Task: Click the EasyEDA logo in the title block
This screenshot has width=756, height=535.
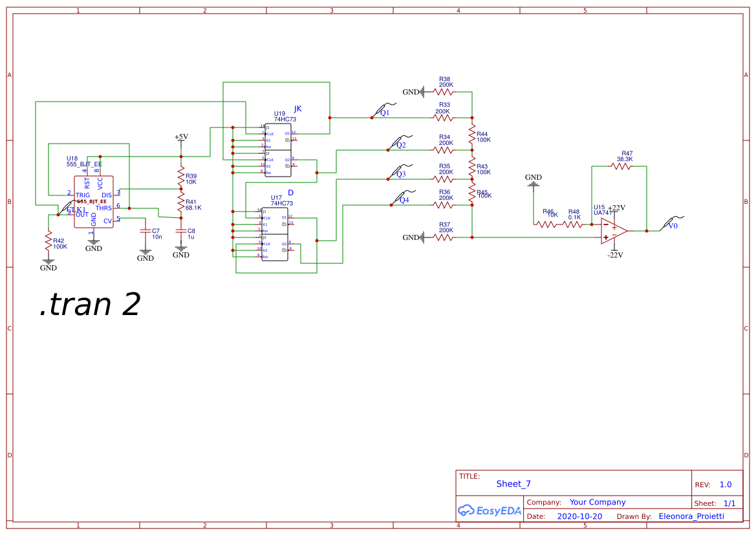Action: (x=490, y=510)
